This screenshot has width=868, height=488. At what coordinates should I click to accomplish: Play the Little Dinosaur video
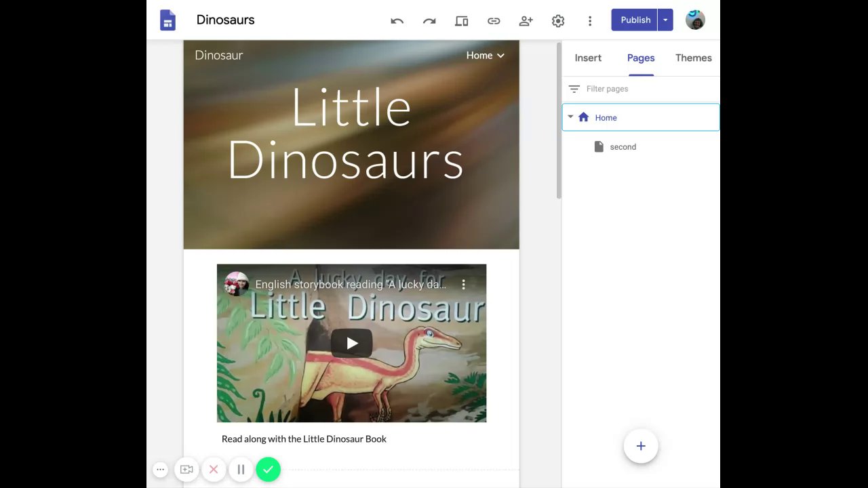(352, 344)
